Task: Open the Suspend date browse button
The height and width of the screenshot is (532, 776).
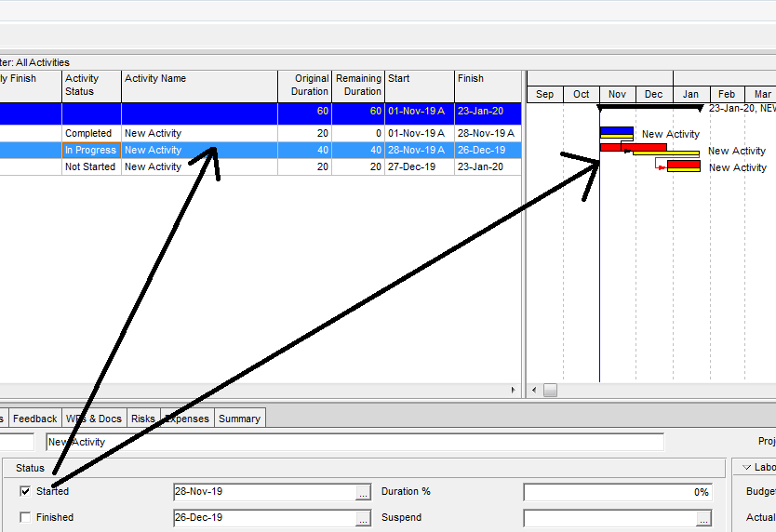Action: (703, 518)
